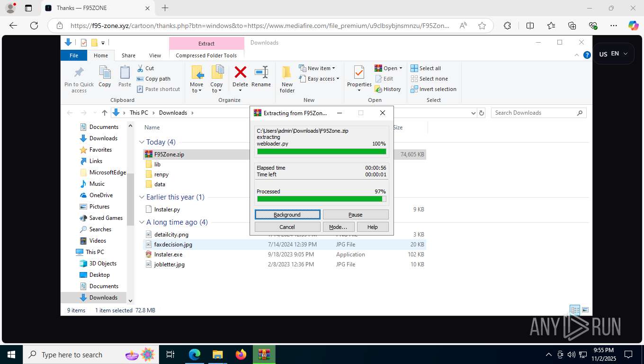Open WinRAR from the taskbar

264,355
